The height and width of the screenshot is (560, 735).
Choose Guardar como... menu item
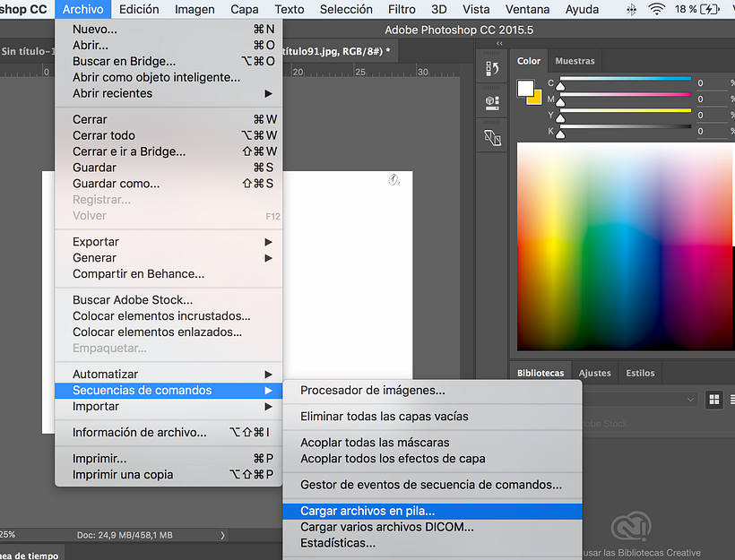coord(169,184)
